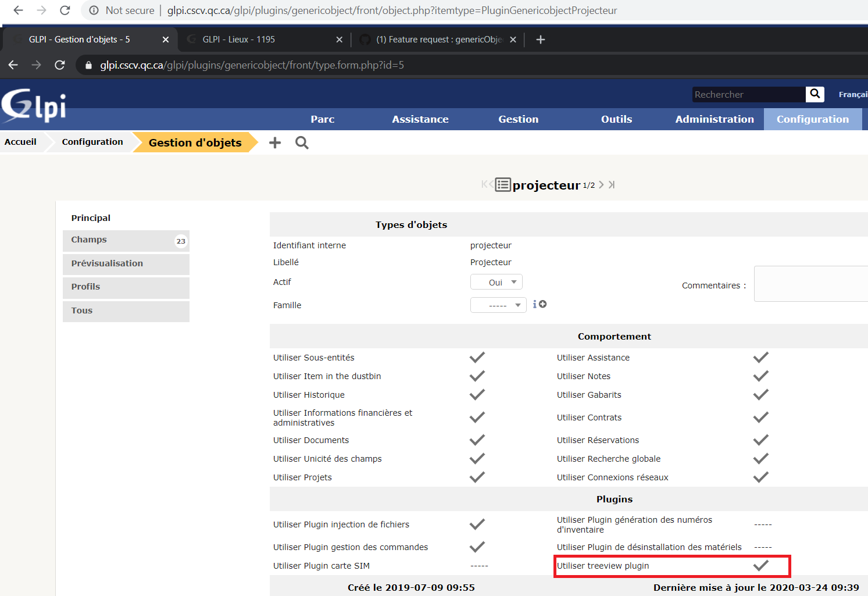This screenshot has width=868, height=596.
Task: Open Gestion d'objets from the breadcrumb
Action: tap(195, 142)
